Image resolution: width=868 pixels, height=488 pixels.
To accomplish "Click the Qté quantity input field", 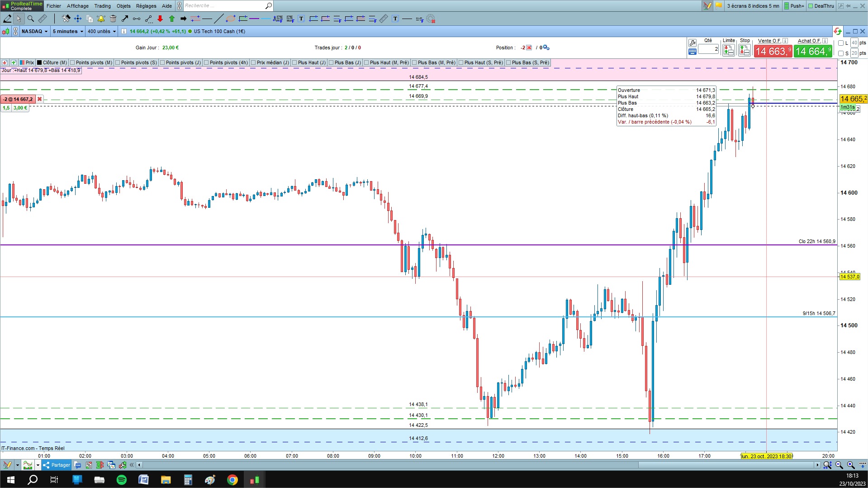I will coord(708,49).
